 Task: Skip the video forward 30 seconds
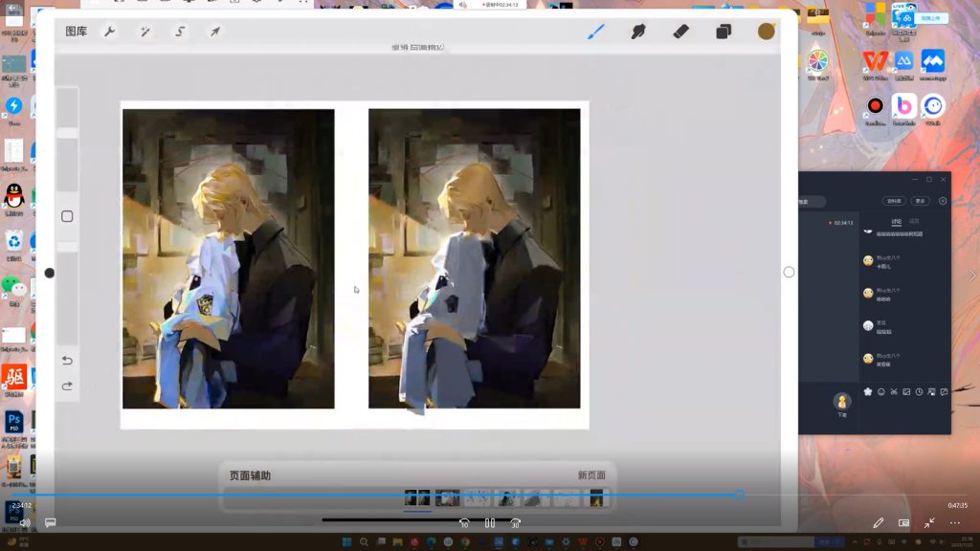515,523
